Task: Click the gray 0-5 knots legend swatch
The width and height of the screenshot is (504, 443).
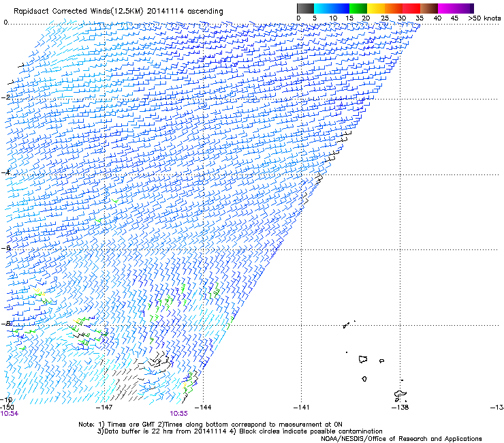Action: pyautogui.click(x=305, y=8)
